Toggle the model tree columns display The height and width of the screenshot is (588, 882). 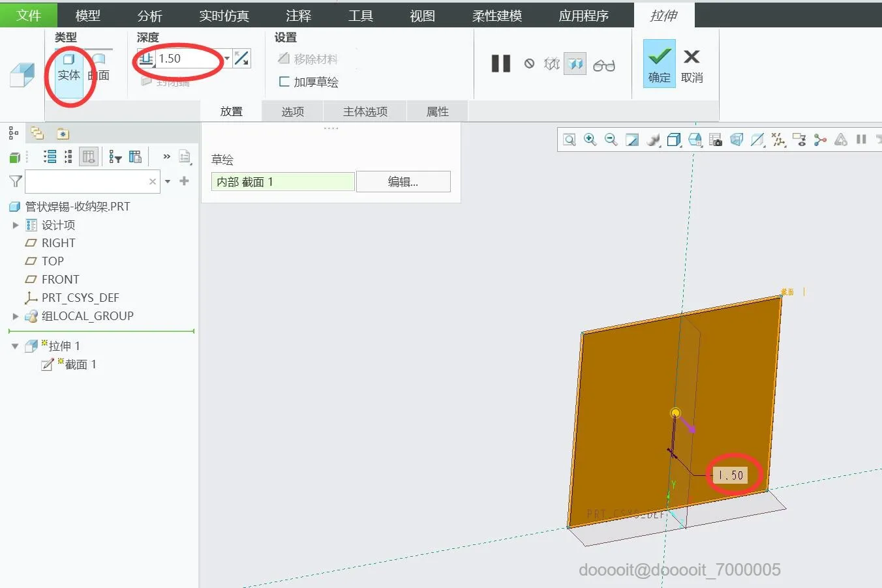point(89,156)
